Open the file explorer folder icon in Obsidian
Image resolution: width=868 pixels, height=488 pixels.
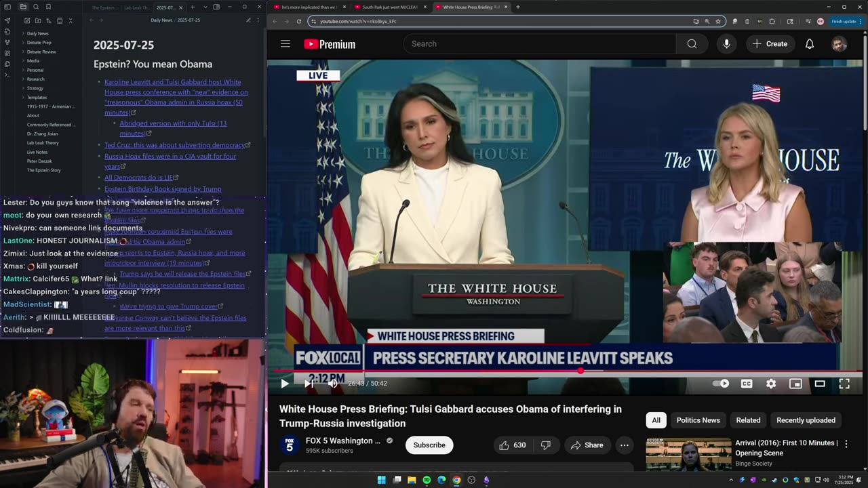(x=23, y=7)
